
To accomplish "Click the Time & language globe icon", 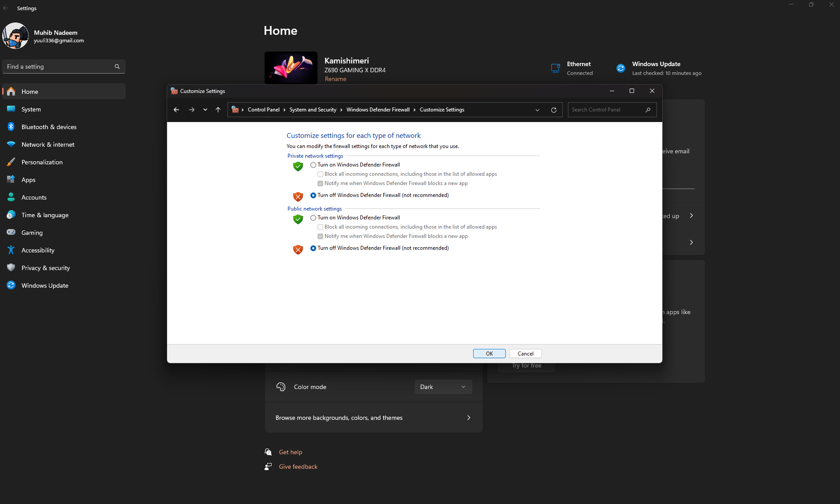I will click(x=11, y=215).
